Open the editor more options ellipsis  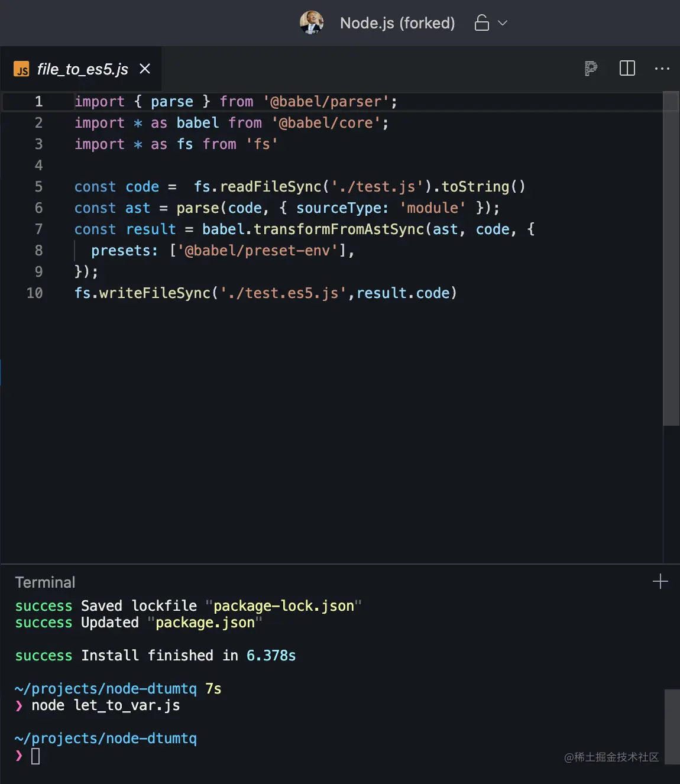pyautogui.click(x=662, y=69)
